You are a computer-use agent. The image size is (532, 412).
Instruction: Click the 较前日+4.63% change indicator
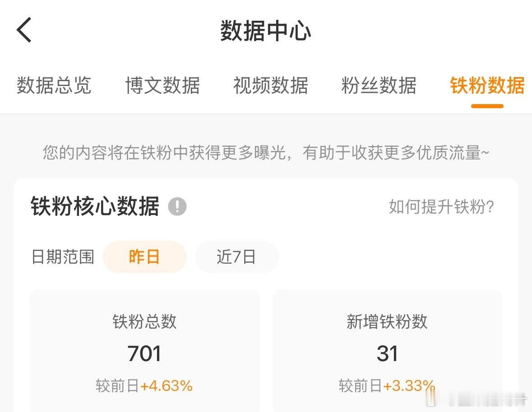point(144,385)
